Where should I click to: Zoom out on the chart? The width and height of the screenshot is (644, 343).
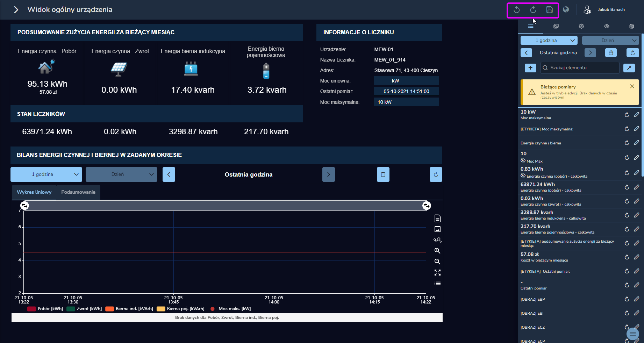tap(437, 262)
